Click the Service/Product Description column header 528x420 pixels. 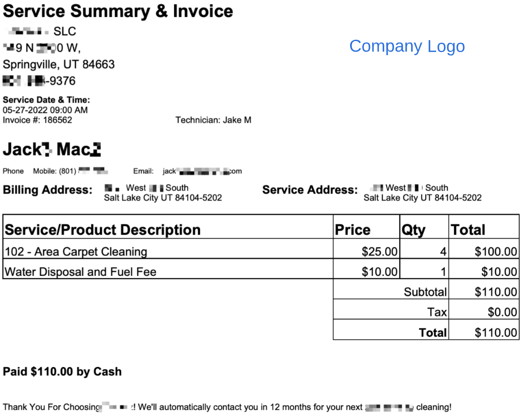(x=103, y=230)
